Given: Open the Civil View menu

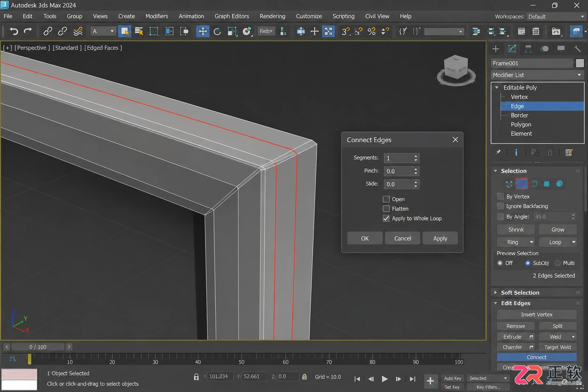Looking at the screenshot, I should [x=377, y=16].
